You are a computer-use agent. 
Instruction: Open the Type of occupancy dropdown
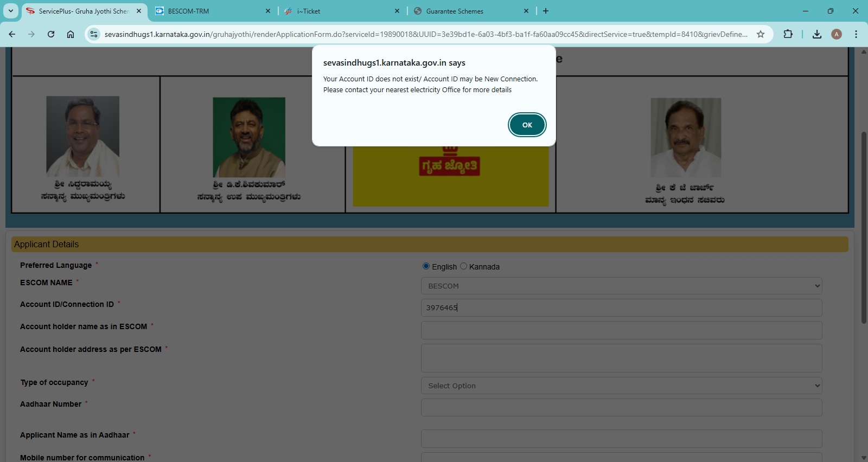(x=621, y=386)
